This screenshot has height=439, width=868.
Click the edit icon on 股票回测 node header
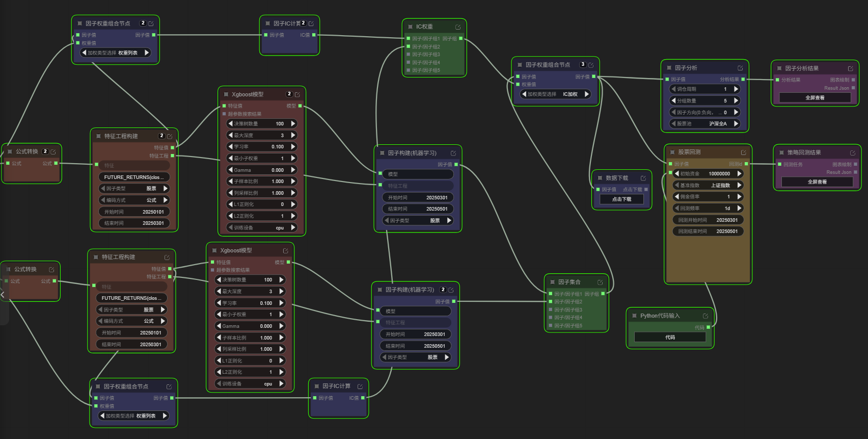(x=743, y=152)
